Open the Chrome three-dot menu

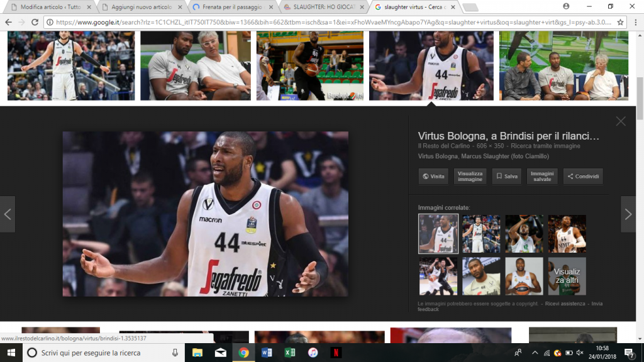click(635, 22)
